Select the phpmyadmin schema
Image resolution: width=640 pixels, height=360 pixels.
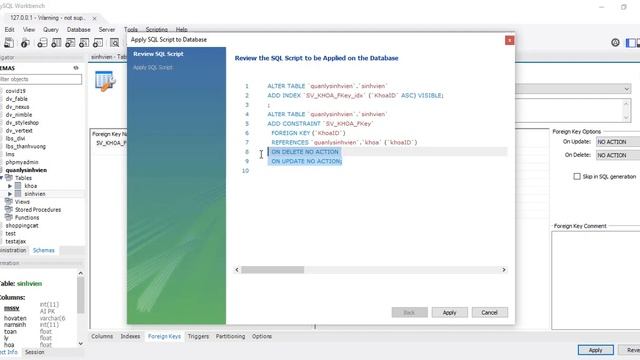(x=22, y=162)
